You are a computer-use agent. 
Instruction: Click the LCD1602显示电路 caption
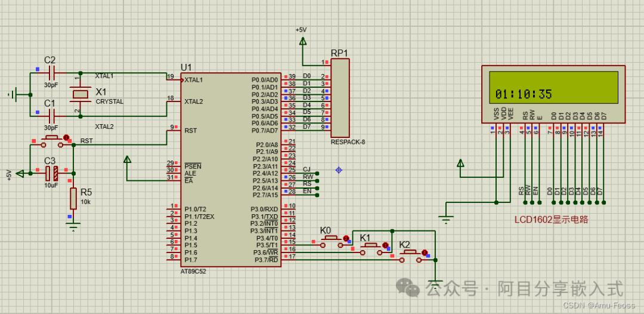pyautogui.click(x=552, y=220)
